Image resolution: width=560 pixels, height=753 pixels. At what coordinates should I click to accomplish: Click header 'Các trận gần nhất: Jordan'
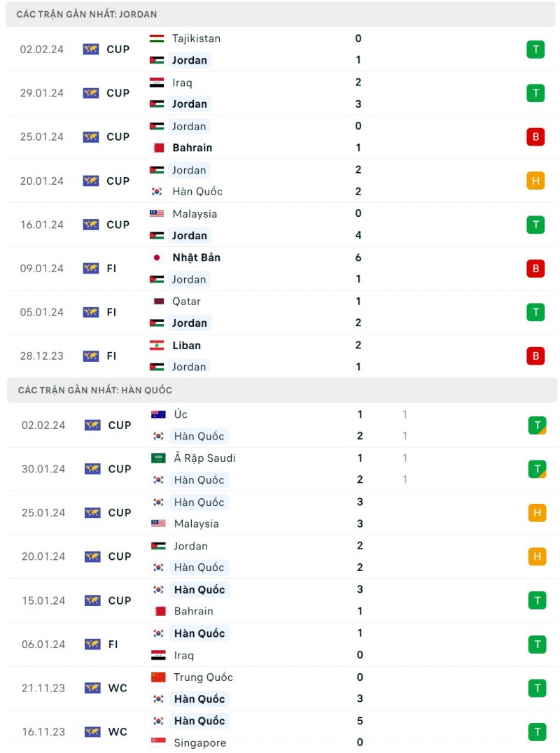tap(87, 14)
